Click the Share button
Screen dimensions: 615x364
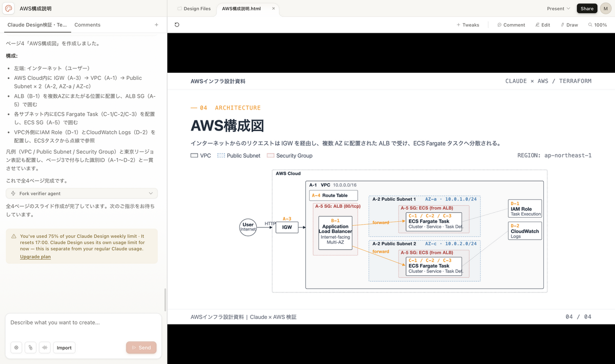click(x=587, y=8)
